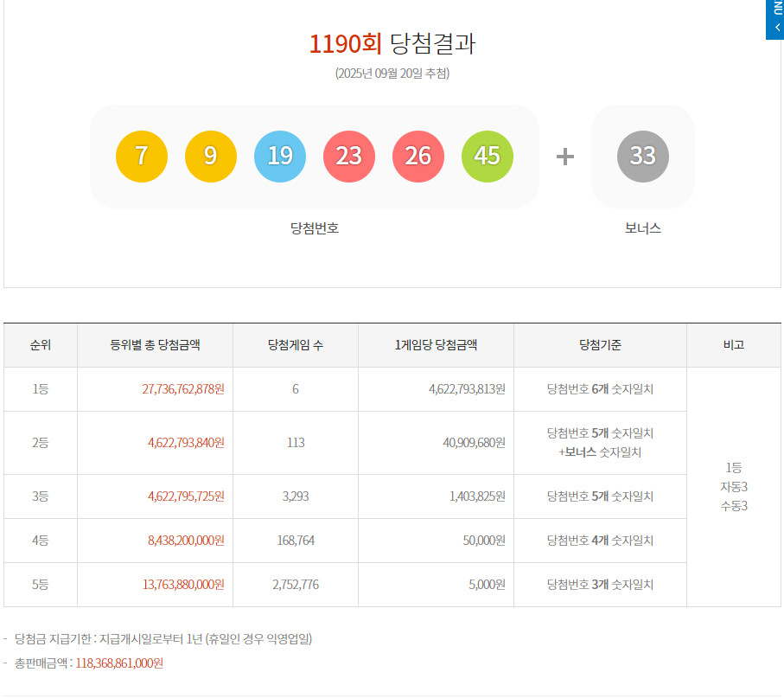784x698 pixels.
Task: Click per-game prize 1,403,825원
Action: tap(477, 496)
